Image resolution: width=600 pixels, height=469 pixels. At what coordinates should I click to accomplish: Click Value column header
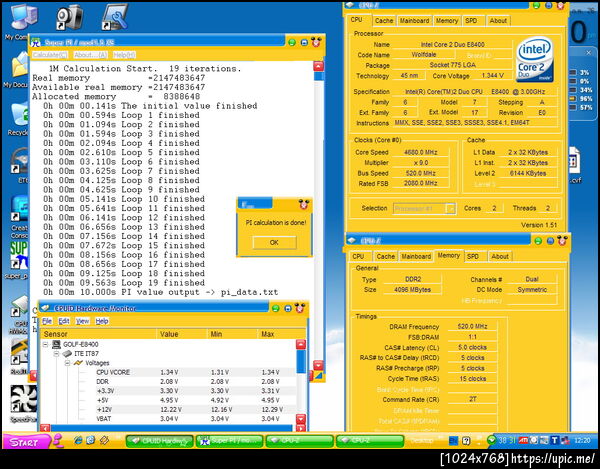tap(182, 334)
